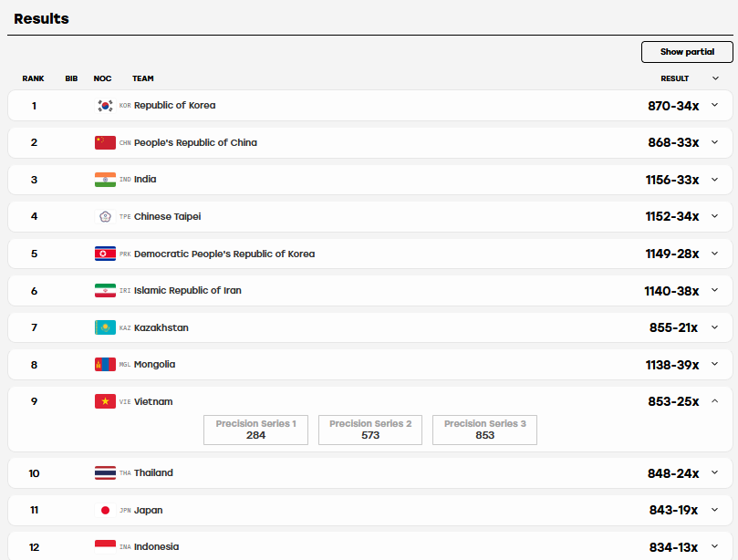This screenshot has width=738, height=560.
Task: Click Japan's 843-19x result value
Action: [x=673, y=510]
